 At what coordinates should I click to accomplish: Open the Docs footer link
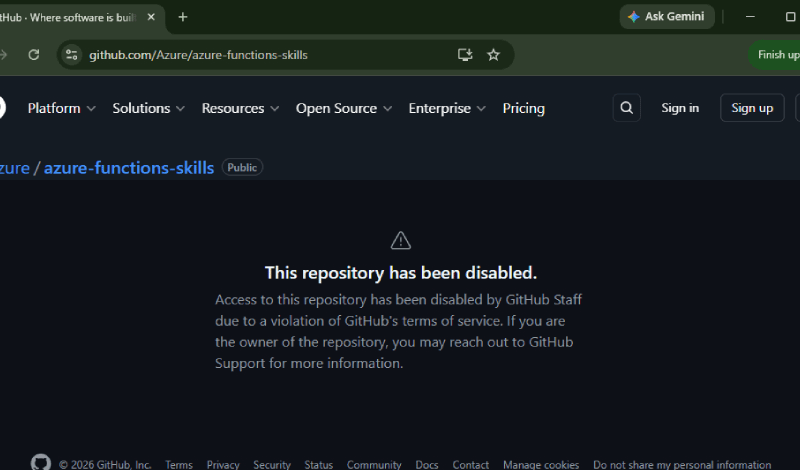click(427, 464)
